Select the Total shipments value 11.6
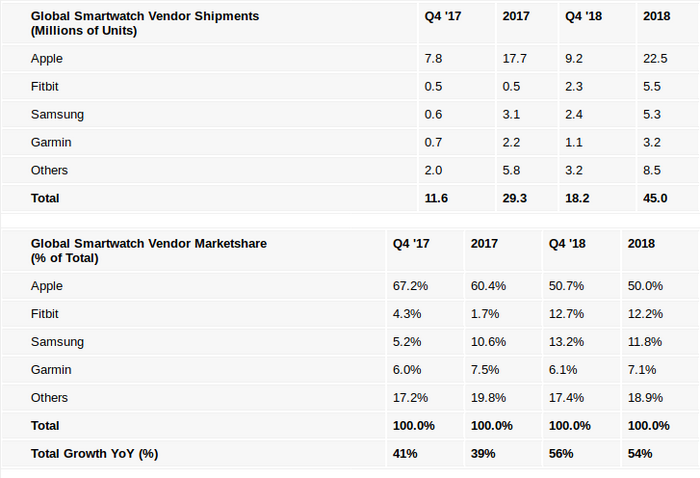The image size is (700, 478). 436,198
